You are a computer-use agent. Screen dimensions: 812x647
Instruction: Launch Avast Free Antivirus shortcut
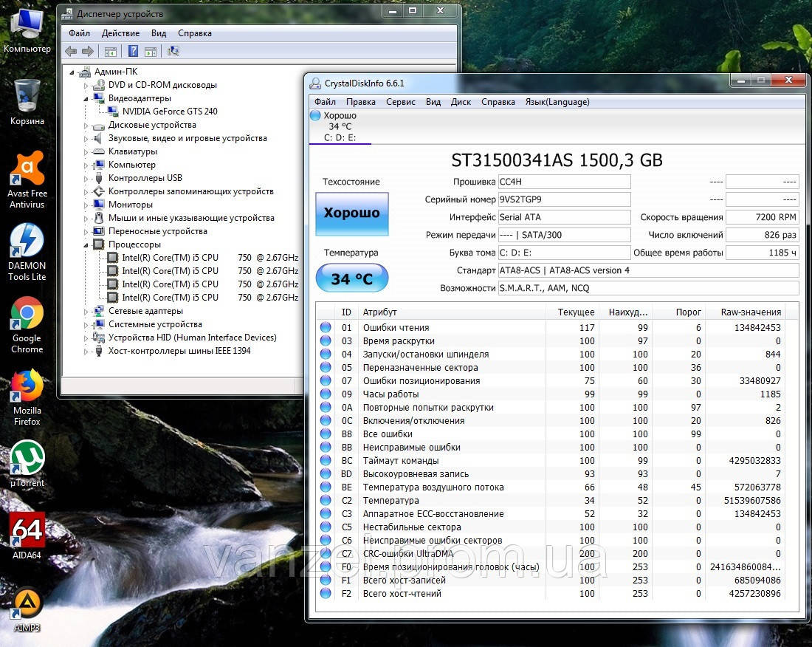pyautogui.click(x=27, y=179)
